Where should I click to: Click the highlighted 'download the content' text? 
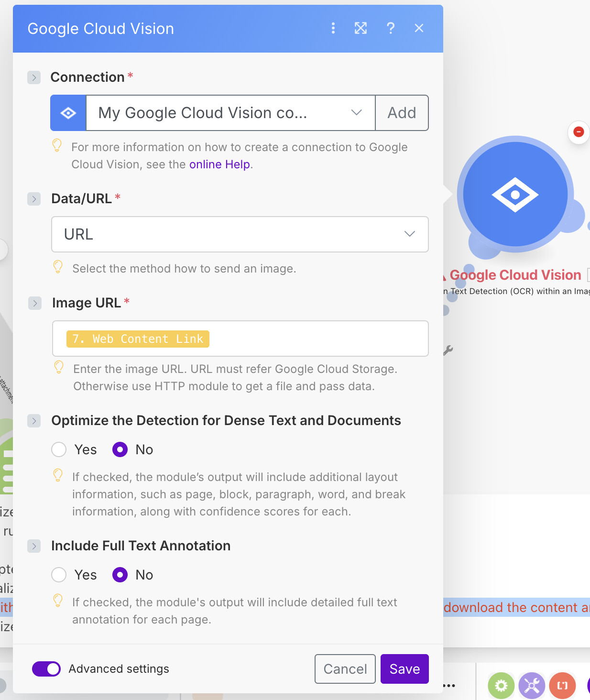coord(517,607)
